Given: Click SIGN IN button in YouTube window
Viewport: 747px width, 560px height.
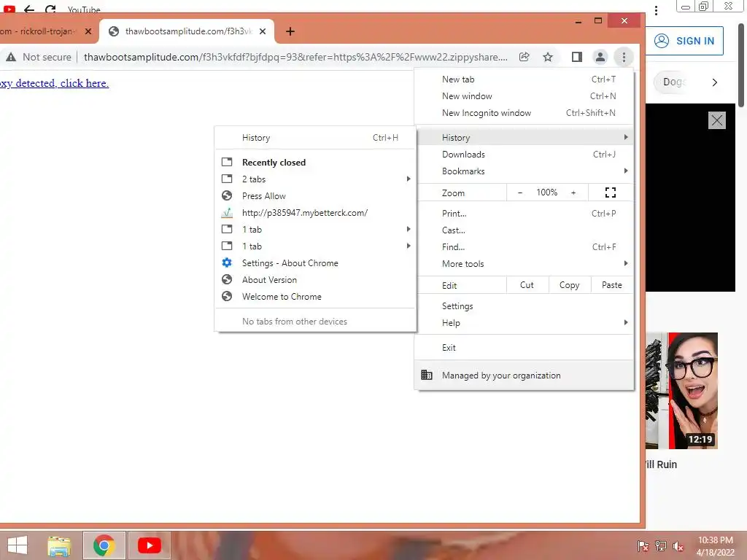Looking at the screenshot, I should 684,41.
